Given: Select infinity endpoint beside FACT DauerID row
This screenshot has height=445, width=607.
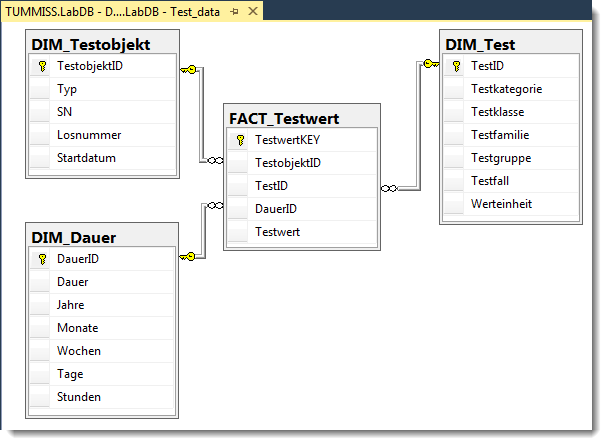Looking at the screenshot, I should [215, 205].
